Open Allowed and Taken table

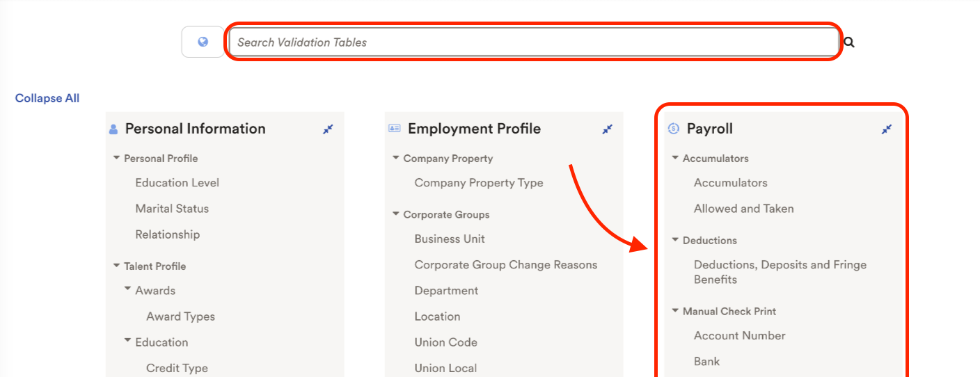(743, 209)
